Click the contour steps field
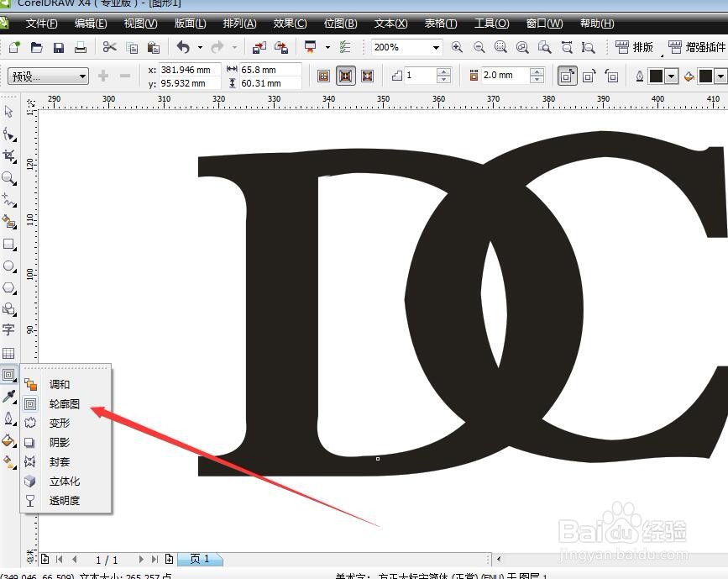 [421, 76]
